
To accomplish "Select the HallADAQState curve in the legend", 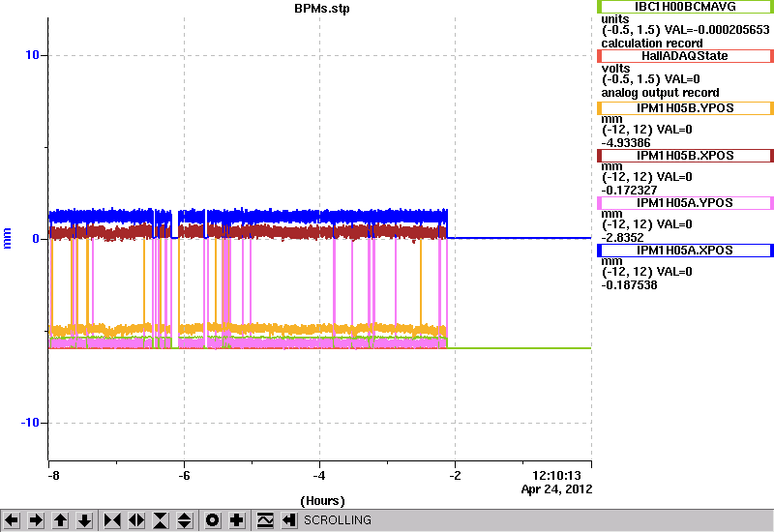I will (685, 56).
